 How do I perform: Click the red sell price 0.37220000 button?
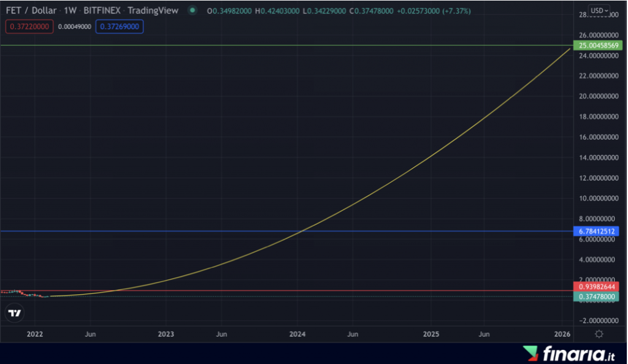tap(29, 26)
